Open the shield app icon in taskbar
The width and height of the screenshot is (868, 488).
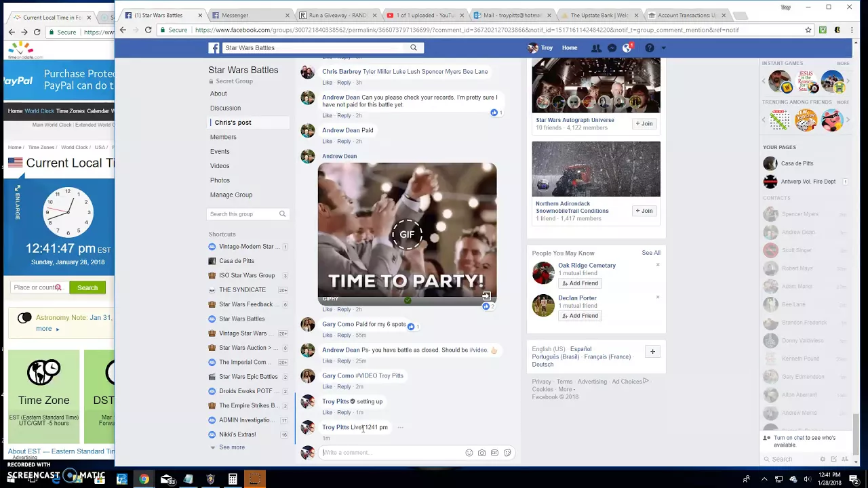pos(210,479)
